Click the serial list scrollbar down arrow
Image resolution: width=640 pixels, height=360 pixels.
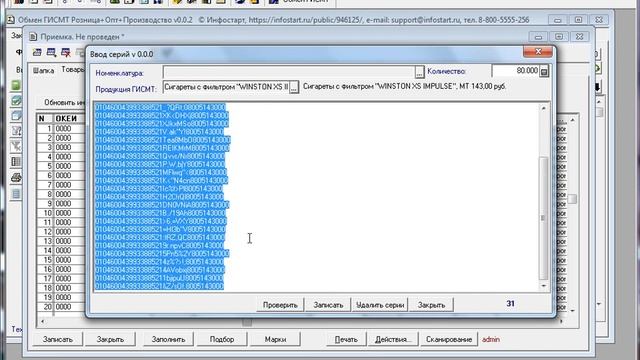[543, 286]
